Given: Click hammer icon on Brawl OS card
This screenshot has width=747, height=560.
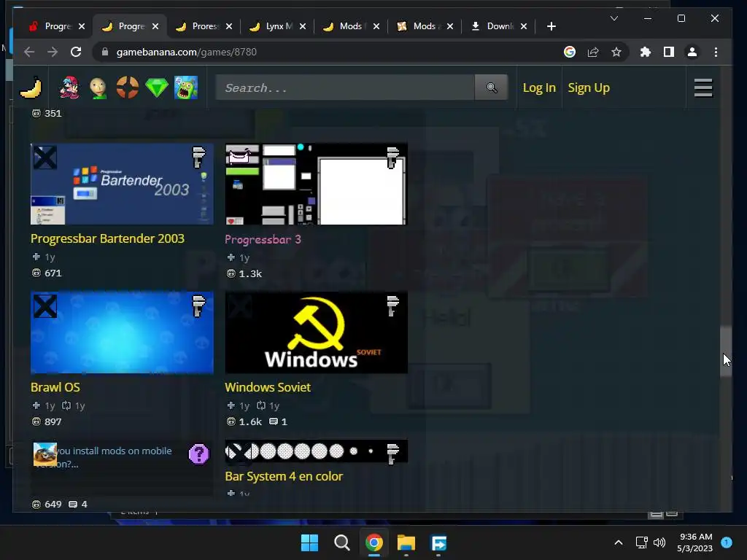Looking at the screenshot, I should (198, 306).
